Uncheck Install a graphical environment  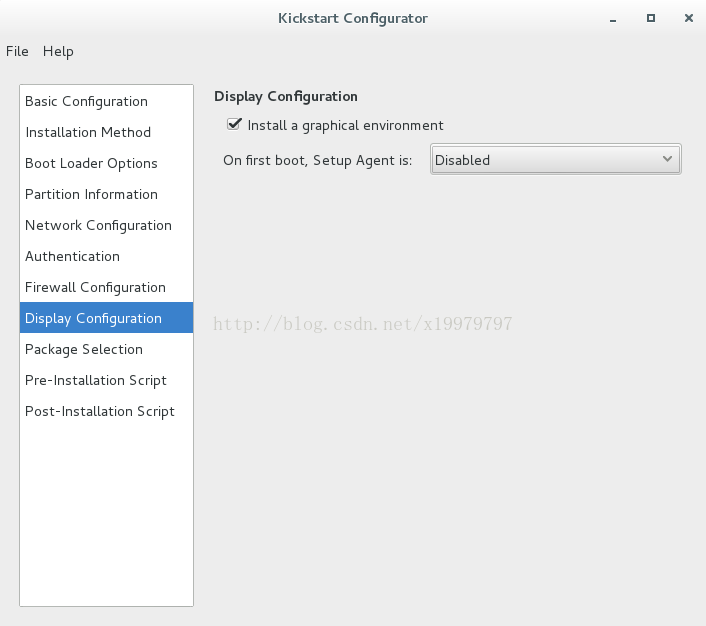point(234,124)
